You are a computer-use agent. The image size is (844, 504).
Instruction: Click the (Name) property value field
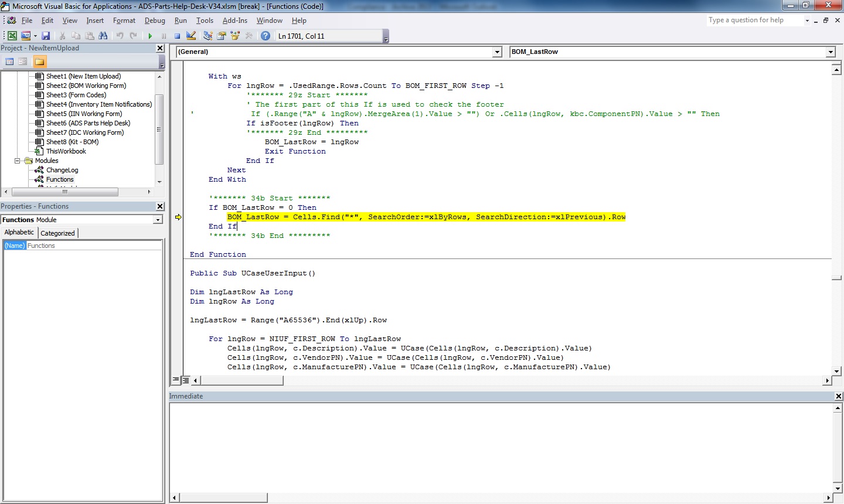(x=94, y=246)
